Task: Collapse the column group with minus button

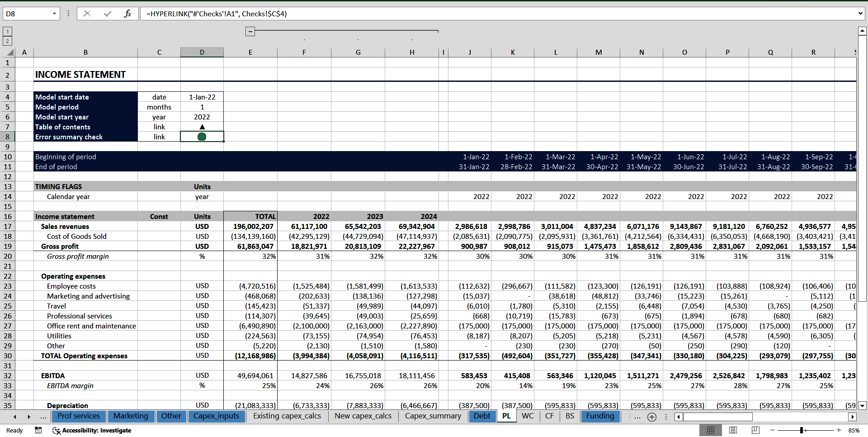Action: pos(250,31)
